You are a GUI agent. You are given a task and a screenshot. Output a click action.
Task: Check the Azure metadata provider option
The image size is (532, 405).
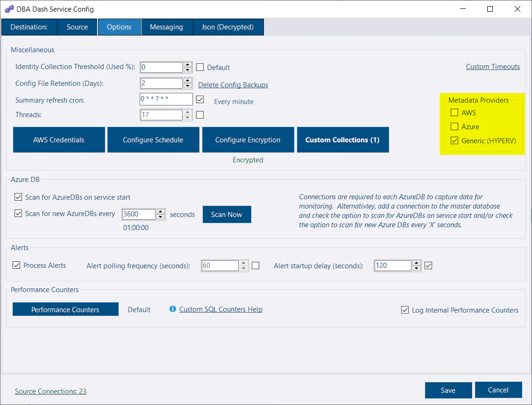pyautogui.click(x=454, y=126)
